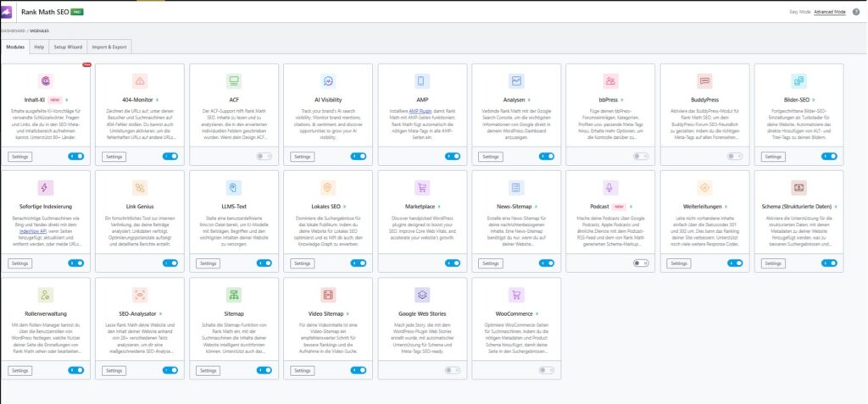Image resolution: width=868 pixels, height=404 pixels.
Task: Click the News-Sitemap document icon
Action: pyautogui.click(x=516, y=188)
